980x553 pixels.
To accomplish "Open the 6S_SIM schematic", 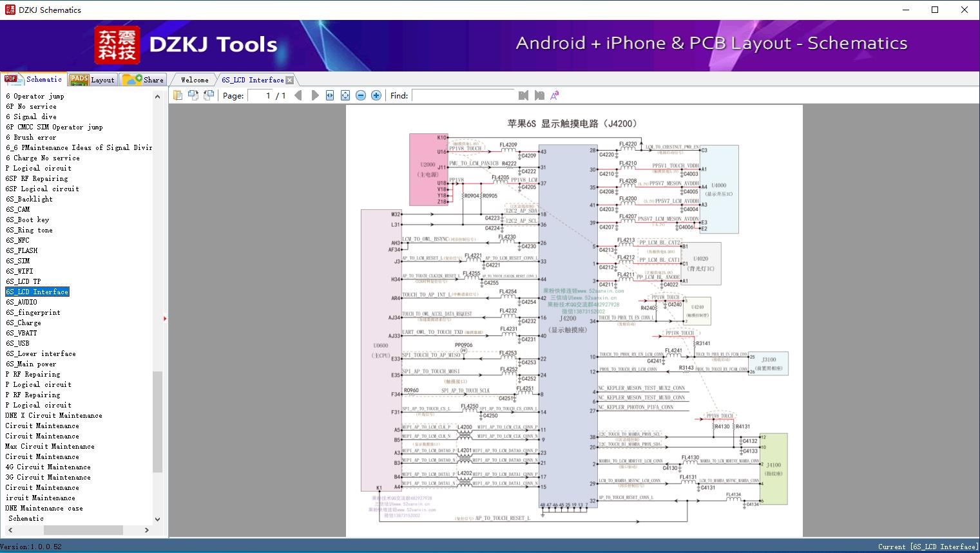I will [18, 261].
